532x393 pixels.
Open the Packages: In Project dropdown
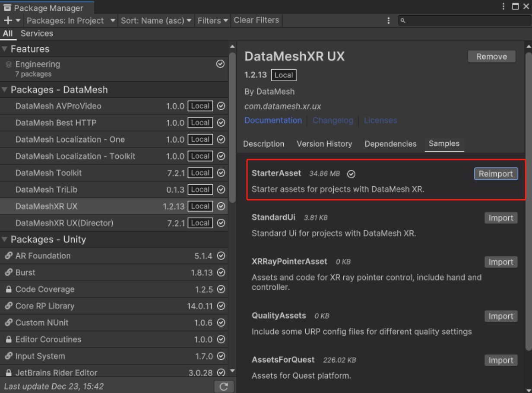click(x=71, y=20)
